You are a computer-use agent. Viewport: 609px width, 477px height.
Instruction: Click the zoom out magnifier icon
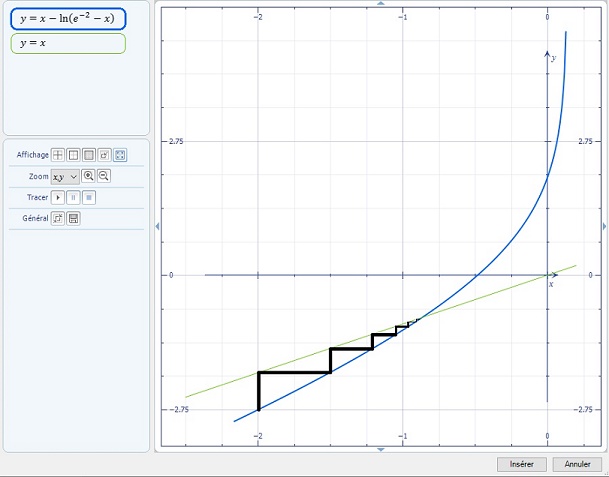pyautogui.click(x=104, y=176)
